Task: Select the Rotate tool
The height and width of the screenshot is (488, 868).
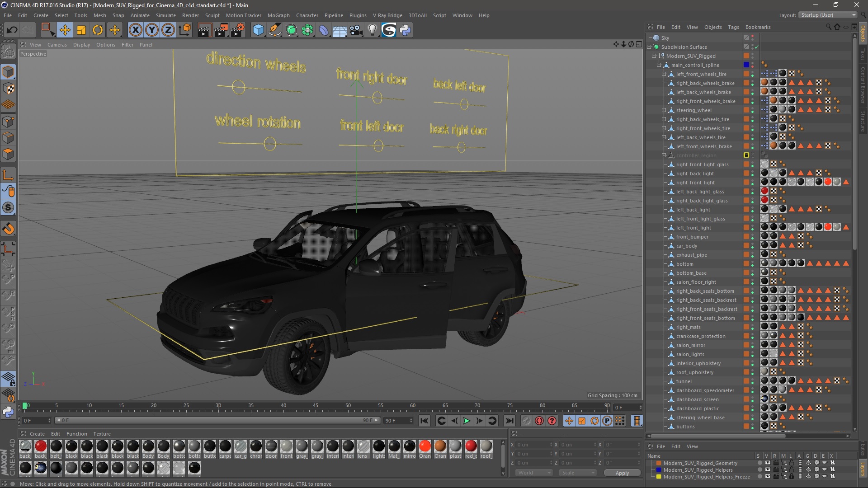Action: tap(98, 30)
